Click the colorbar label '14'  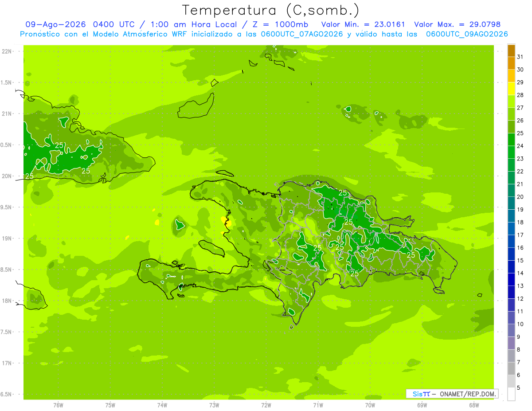click(520, 273)
